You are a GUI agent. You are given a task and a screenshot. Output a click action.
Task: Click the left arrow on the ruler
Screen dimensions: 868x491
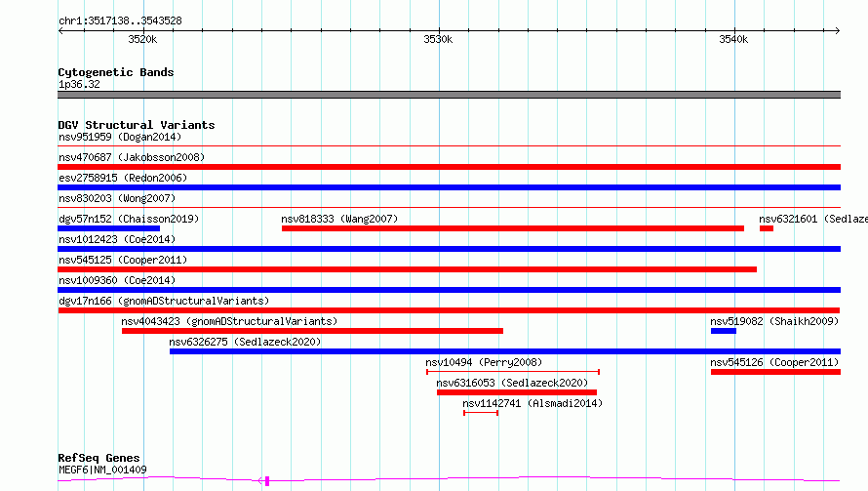point(60,30)
